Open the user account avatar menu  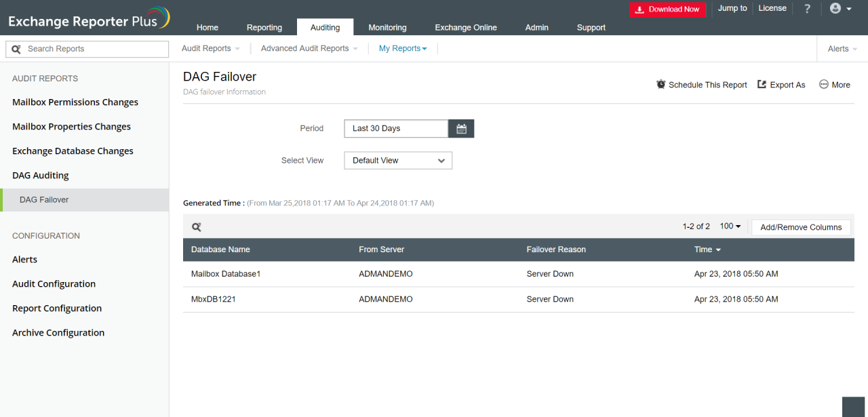click(x=841, y=9)
